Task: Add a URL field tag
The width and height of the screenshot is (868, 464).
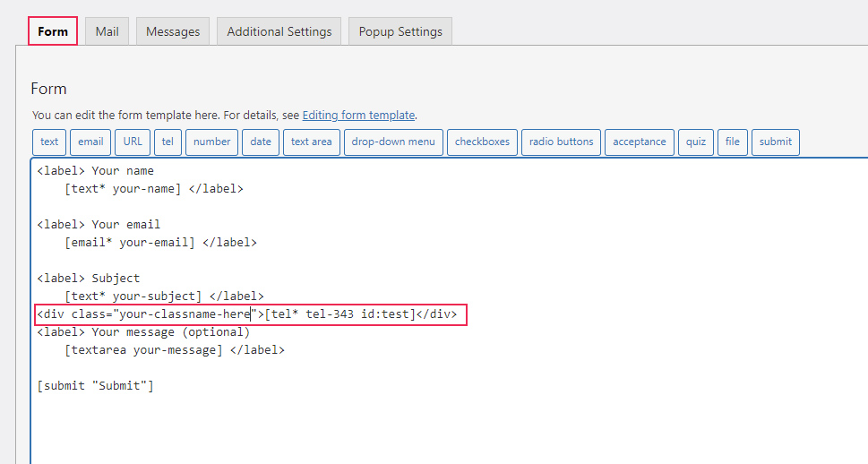Action: (x=133, y=142)
